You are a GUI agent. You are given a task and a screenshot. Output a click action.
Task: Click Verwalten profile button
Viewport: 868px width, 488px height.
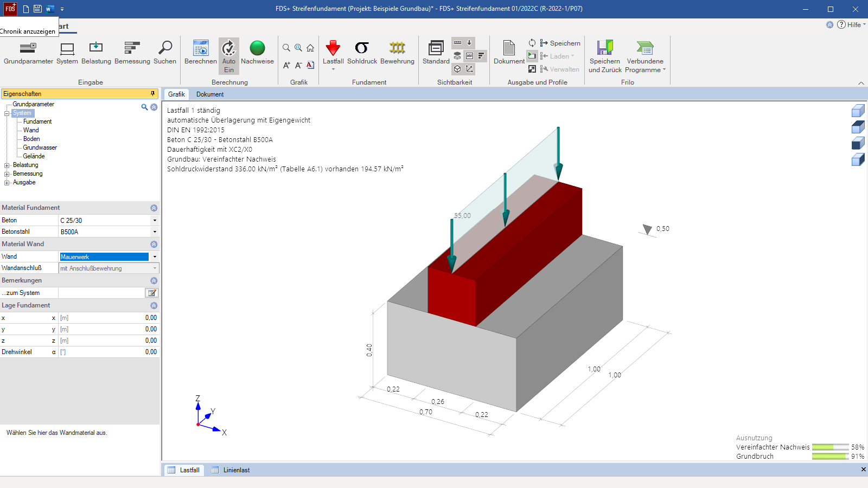[x=560, y=69]
